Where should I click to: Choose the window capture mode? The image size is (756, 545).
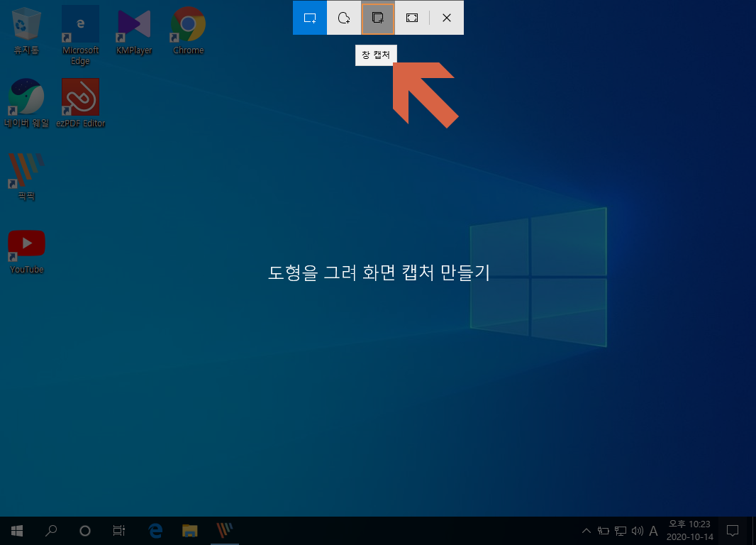(378, 18)
